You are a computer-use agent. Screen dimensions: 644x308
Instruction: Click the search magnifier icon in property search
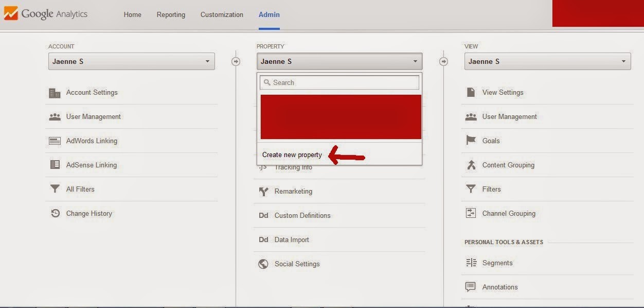click(x=267, y=82)
